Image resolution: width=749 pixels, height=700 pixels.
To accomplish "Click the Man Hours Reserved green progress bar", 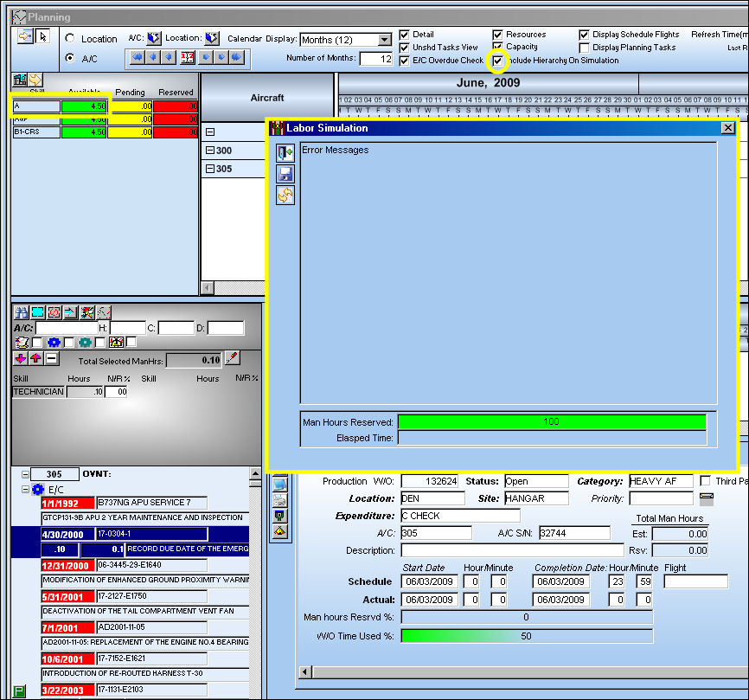I will click(x=552, y=422).
